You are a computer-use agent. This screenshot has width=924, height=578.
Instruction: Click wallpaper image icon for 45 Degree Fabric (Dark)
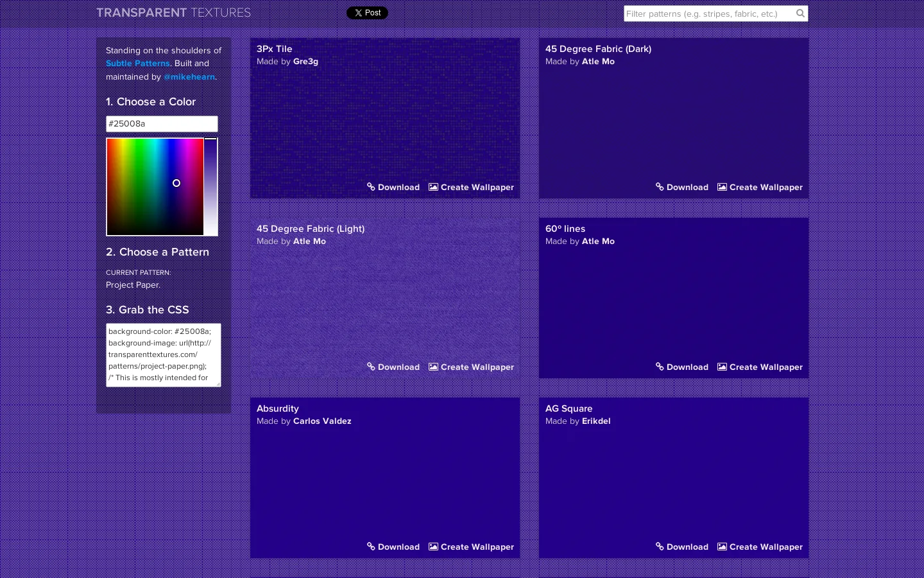click(722, 187)
